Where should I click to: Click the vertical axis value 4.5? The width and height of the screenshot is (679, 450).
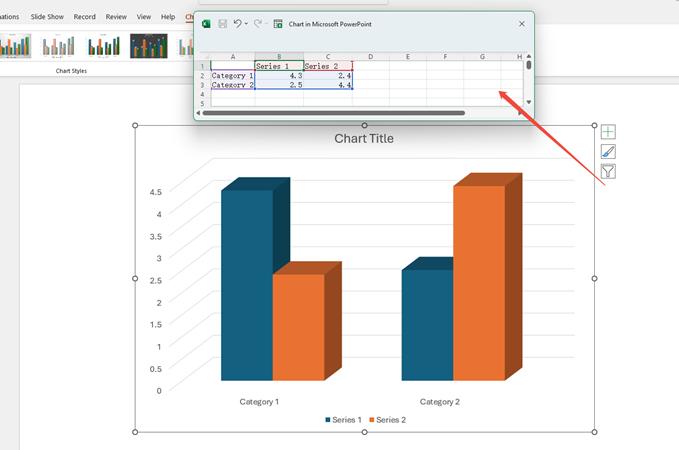(x=156, y=192)
